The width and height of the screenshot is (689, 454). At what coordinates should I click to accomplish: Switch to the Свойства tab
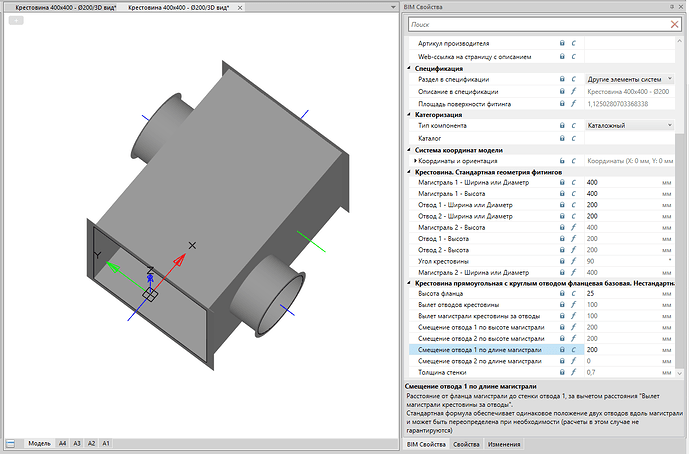466,444
